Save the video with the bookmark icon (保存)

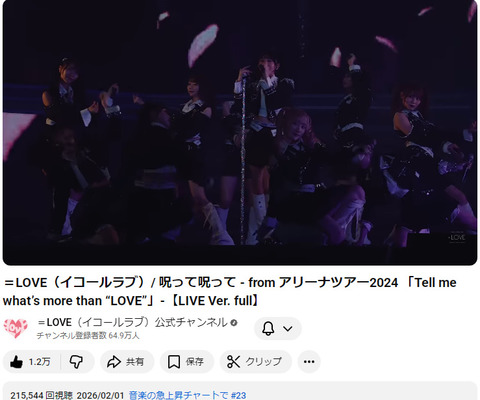[x=174, y=362]
